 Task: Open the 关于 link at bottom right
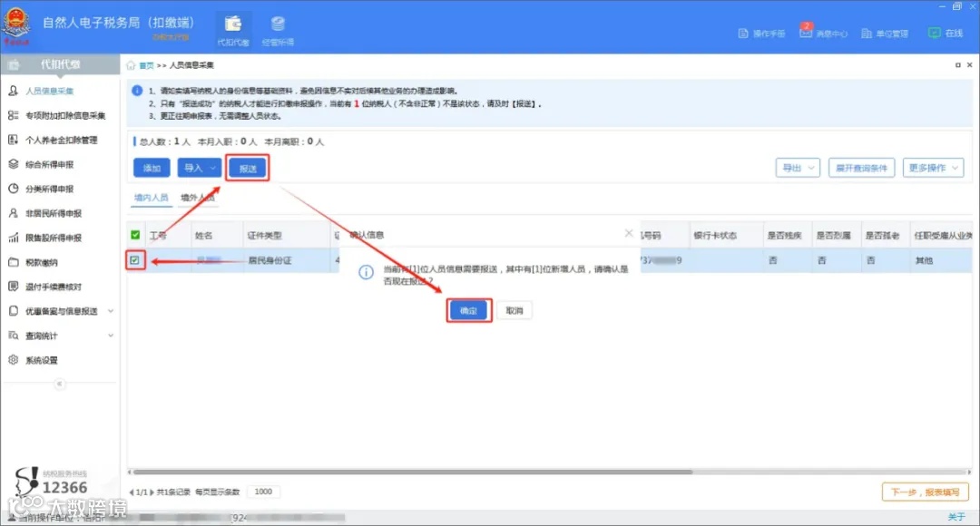956,517
